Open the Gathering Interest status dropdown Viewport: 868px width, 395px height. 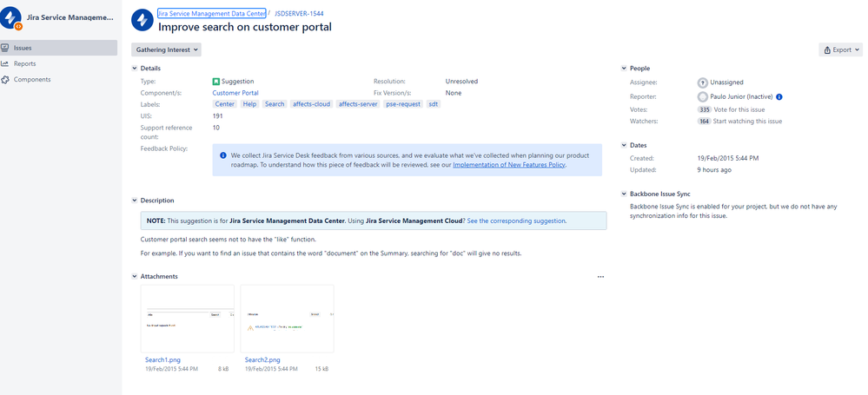click(166, 49)
